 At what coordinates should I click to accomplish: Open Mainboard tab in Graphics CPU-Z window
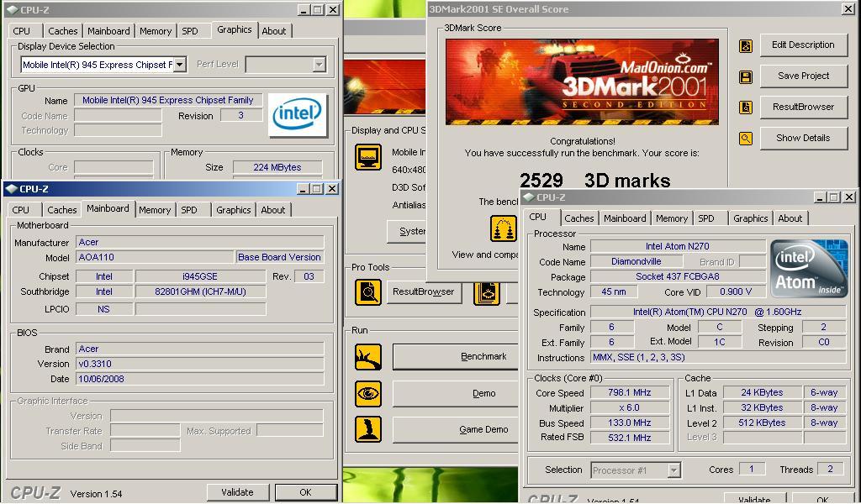(108, 31)
